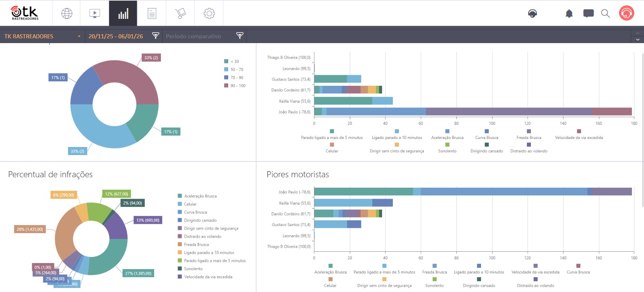The height and width of the screenshot is (292, 644).
Task: Open the notifications bell
Action: tap(569, 14)
